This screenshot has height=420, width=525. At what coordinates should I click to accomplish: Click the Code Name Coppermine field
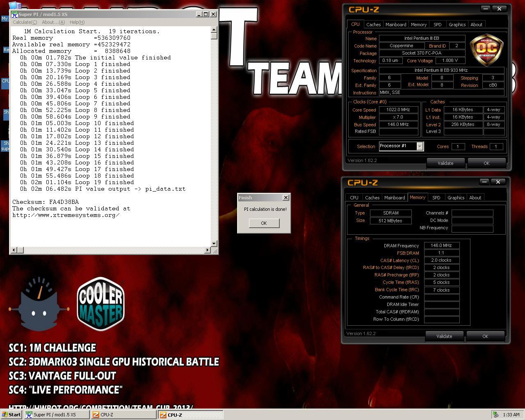(x=402, y=46)
